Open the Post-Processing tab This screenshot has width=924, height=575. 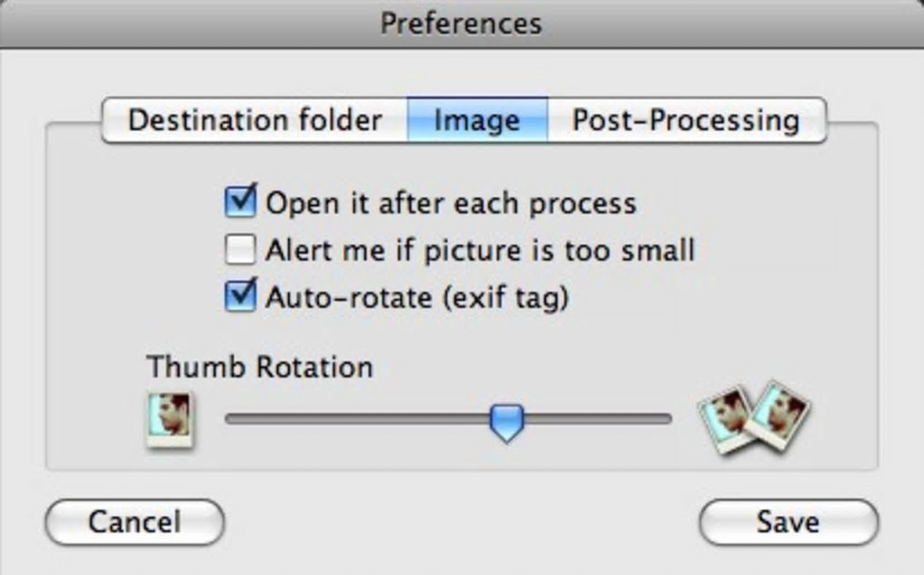pos(686,120)
